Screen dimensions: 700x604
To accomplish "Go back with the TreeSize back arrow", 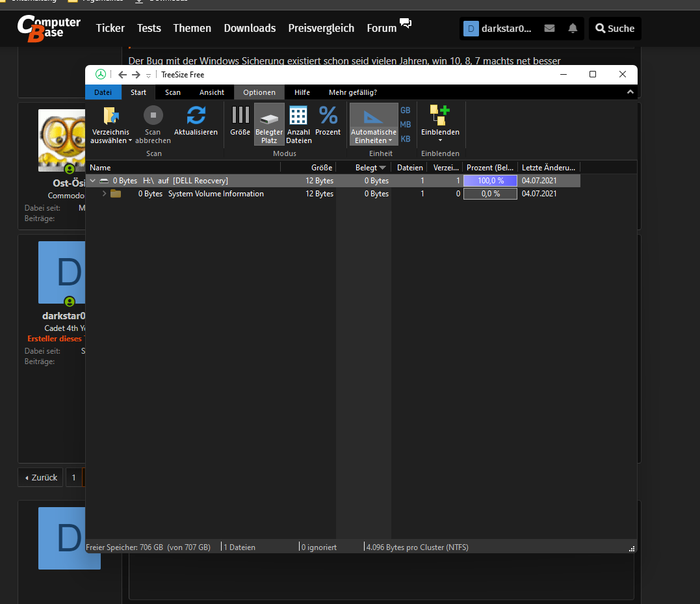I will 122,75.
